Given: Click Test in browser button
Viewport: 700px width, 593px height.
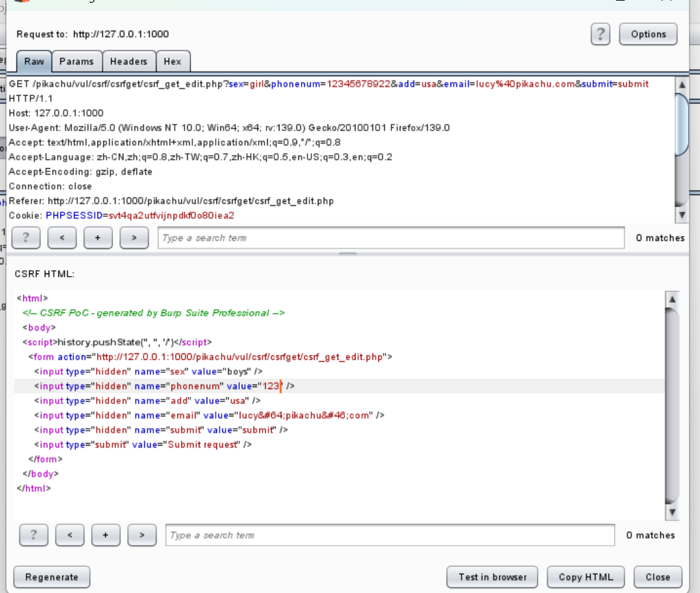Looking at the screenshot, I should [x=493, y=577].
